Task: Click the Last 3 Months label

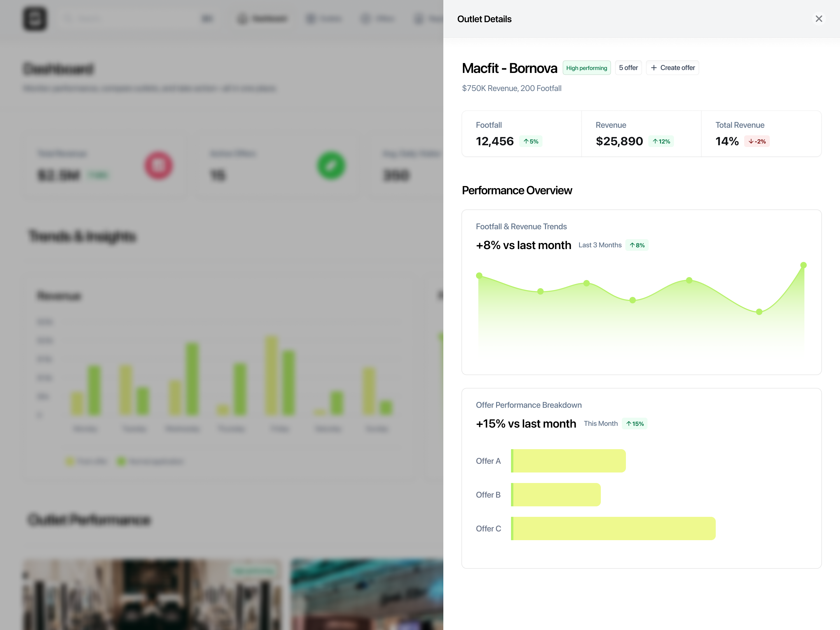Action: [600, 245]
